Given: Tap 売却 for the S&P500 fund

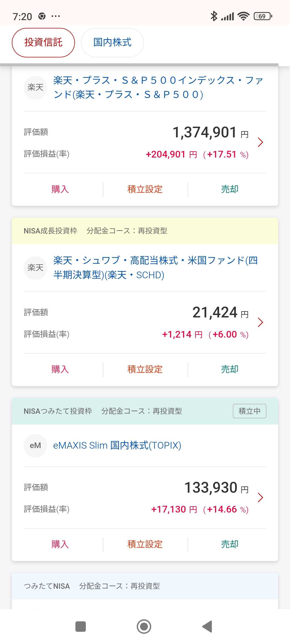Looking at the screenshot, I should [230, 189].
